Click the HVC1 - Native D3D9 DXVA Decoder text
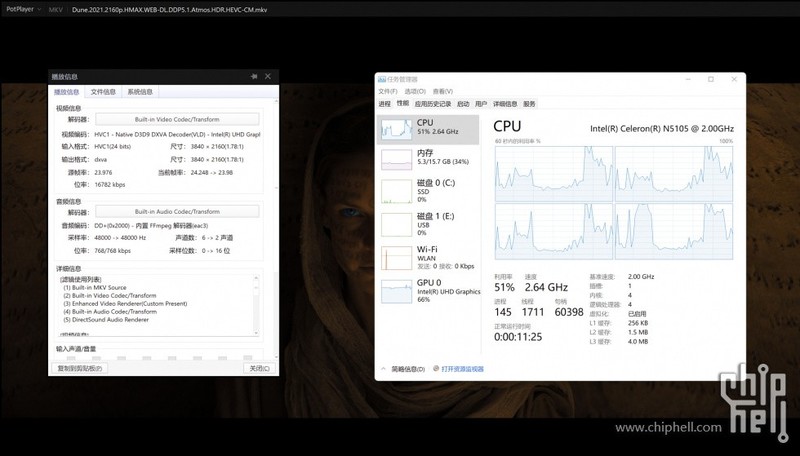The height and width of the screenshot is (456, 800). click(177, 135)
